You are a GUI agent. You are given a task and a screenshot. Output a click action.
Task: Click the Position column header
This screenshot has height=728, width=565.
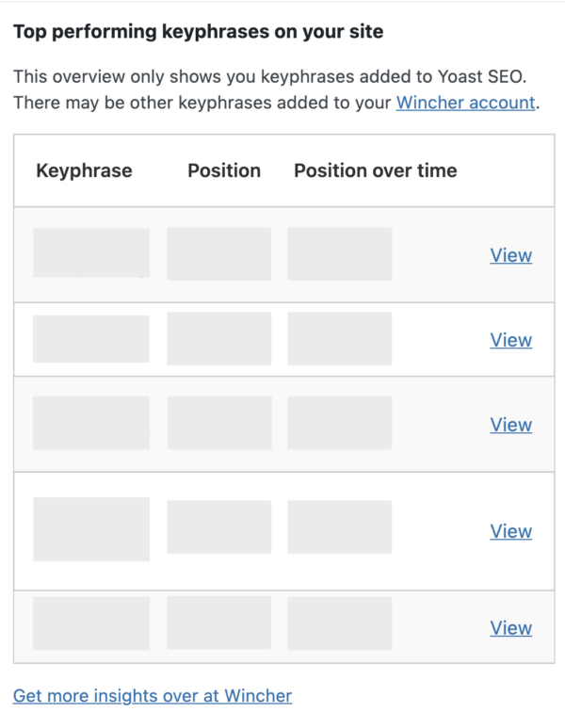click(x=224, y=170)
